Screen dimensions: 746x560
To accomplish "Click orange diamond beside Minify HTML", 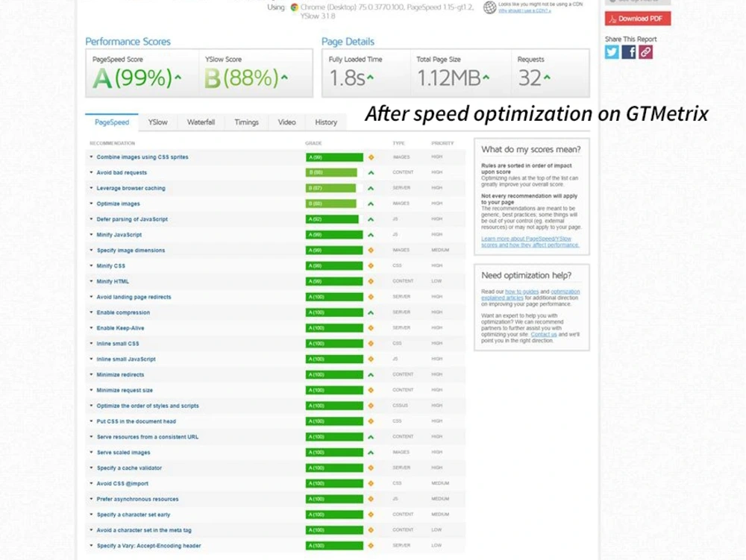I will click(x=371, y=281).
